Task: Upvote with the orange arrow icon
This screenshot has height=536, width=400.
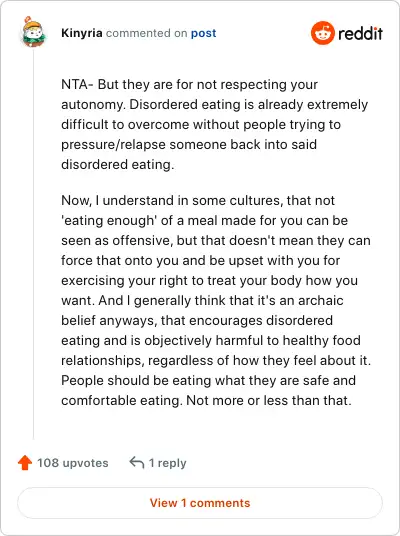Action: (x=25, y=463)
